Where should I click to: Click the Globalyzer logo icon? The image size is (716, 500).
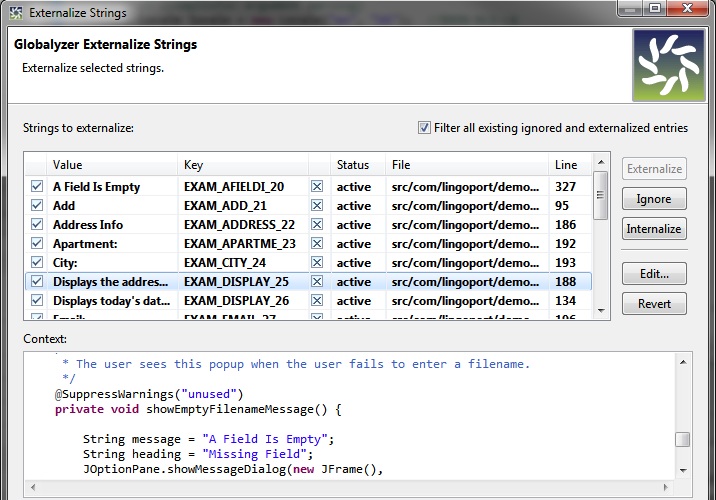669,65
